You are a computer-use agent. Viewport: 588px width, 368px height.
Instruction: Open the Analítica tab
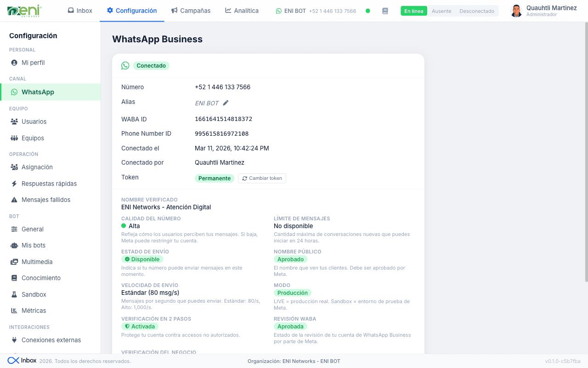tap(242, 11)
